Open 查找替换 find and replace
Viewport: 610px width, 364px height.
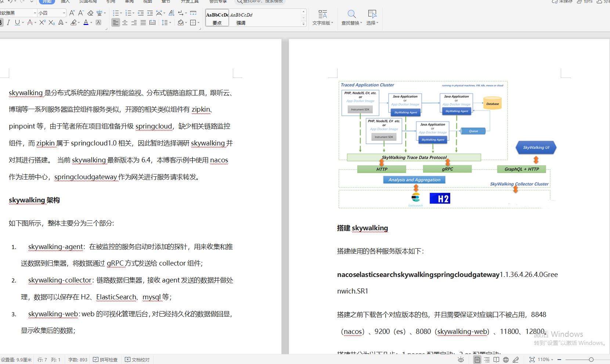click(351, 18)
